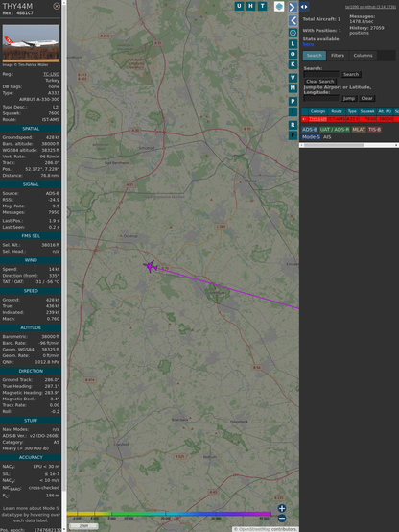Click the horizontal scrollbar under aircraft table
Screen dimensions: 399x532
tap(349, 145)
